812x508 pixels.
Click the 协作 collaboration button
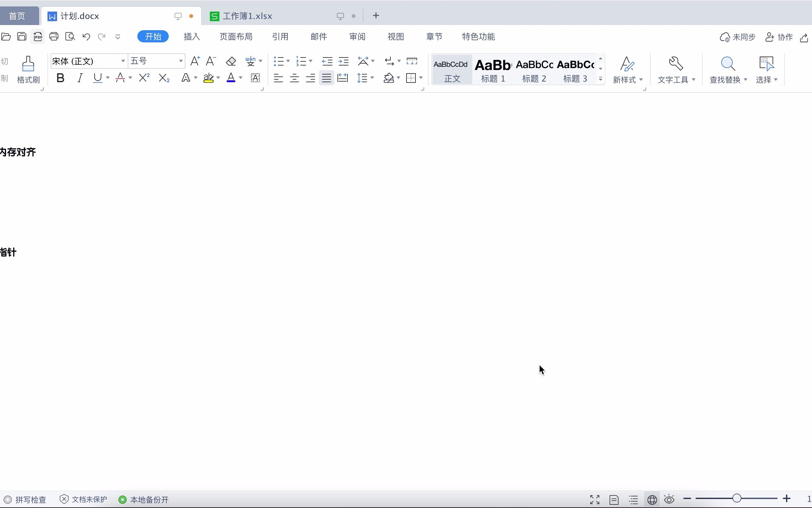point(779,37)
